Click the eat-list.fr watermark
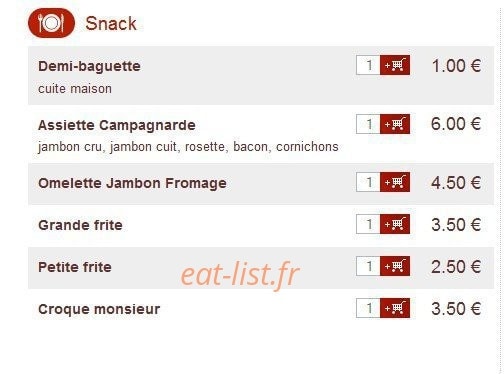Screen dimensions: 504x374 pyautogui.click(x=240, y=274)
